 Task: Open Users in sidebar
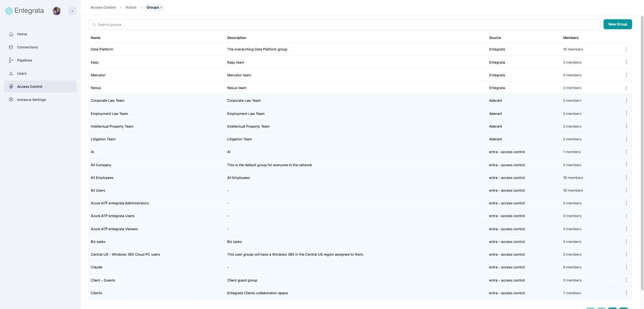40,73
